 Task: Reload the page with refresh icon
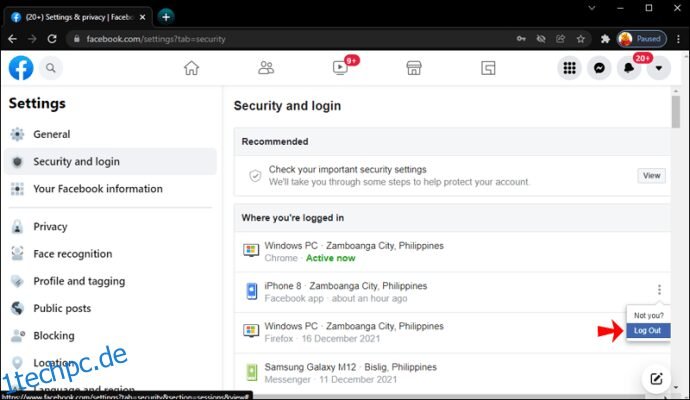pos(52,39)
